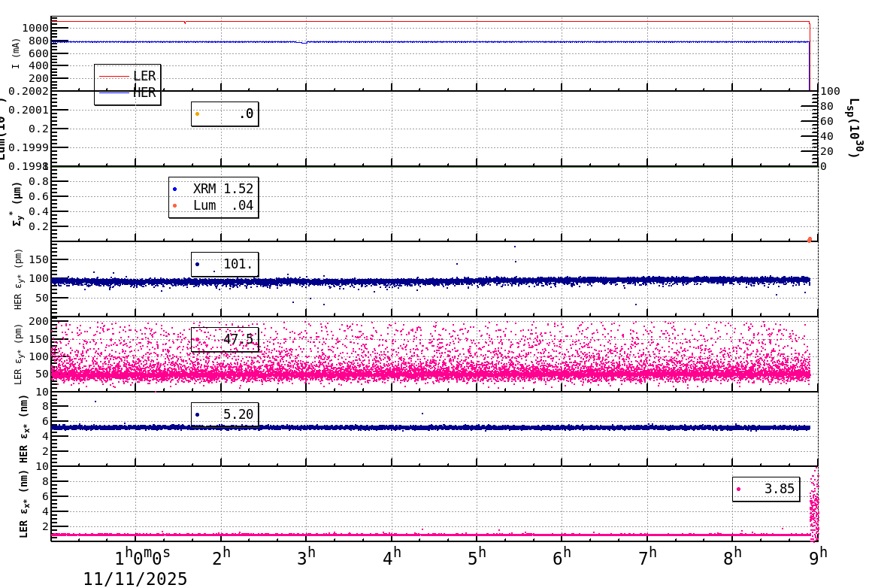Click the "0.2001" luminosity tick label

tap(29, 110)
